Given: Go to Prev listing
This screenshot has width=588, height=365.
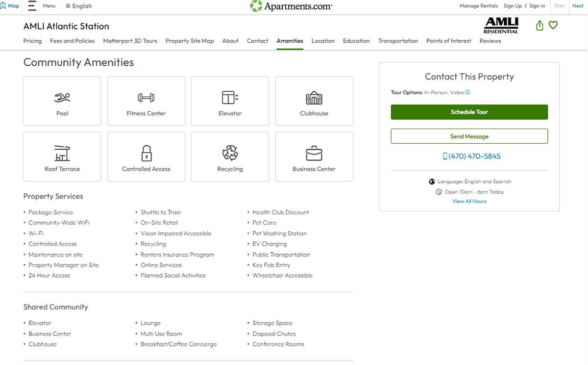Looking at the screenshot, I should pyautogui.click(x=560, y=6).
